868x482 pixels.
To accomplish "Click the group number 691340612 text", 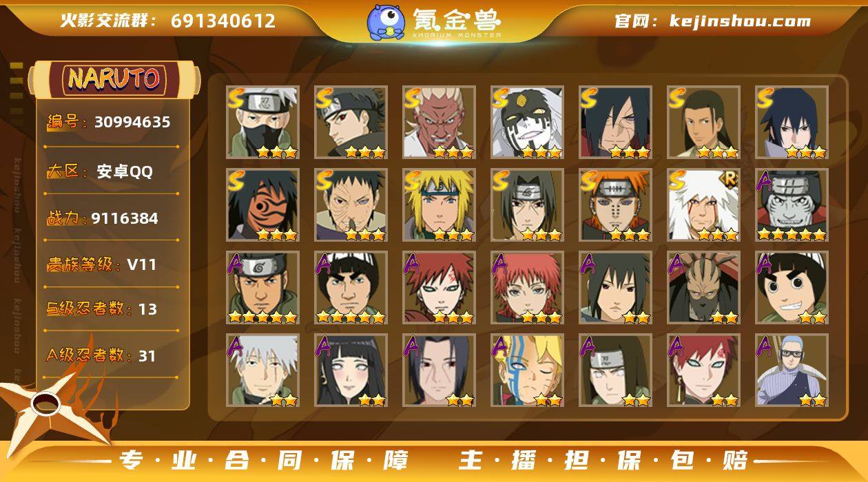I will pyautogui.click(x=223, y=21).
